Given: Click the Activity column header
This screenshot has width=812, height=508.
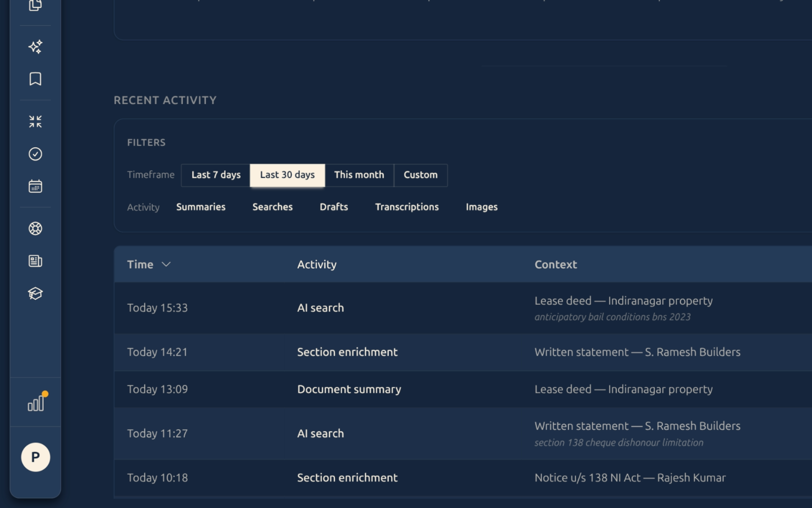Looking at the screenshot, I should pos(317,264).
